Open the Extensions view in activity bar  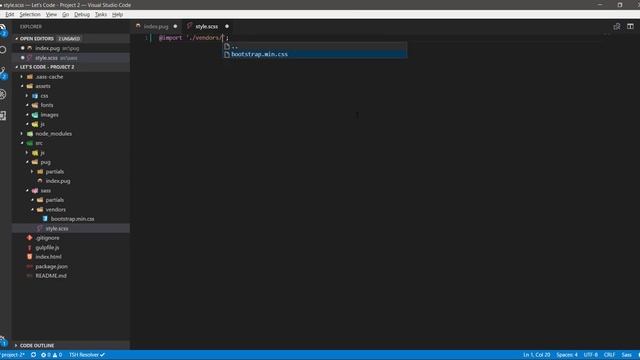tap(3, 116)
